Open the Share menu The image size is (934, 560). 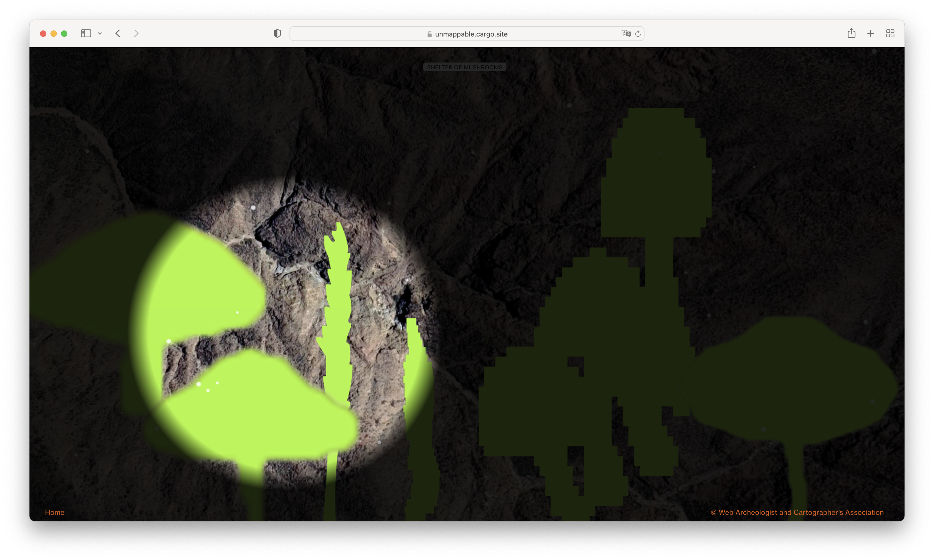tap(851, 33)
